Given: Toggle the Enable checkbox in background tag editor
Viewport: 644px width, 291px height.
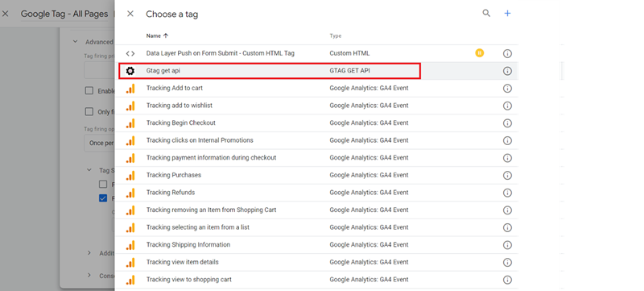Looking at the screenshot, I should (89, 91).
